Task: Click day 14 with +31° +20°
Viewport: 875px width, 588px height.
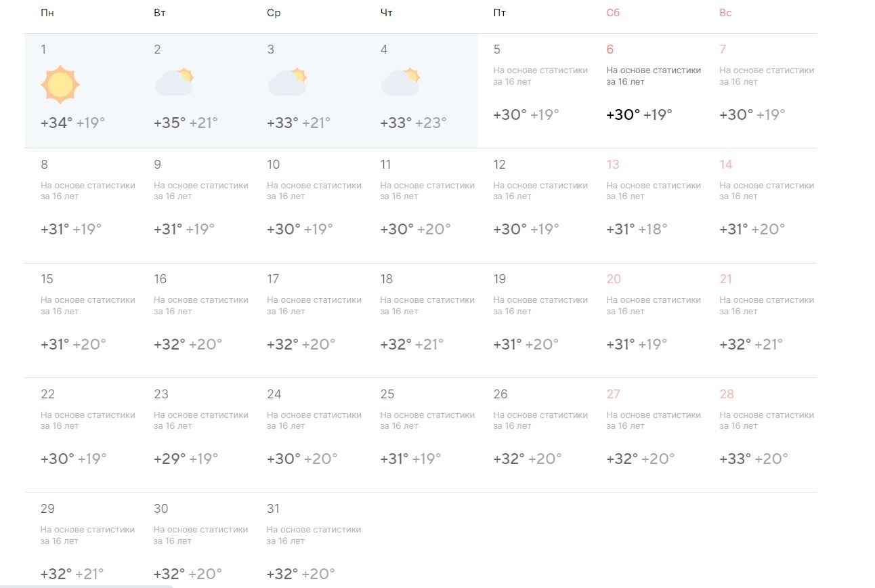Action: pyautogui.click(x=760, y=205)
